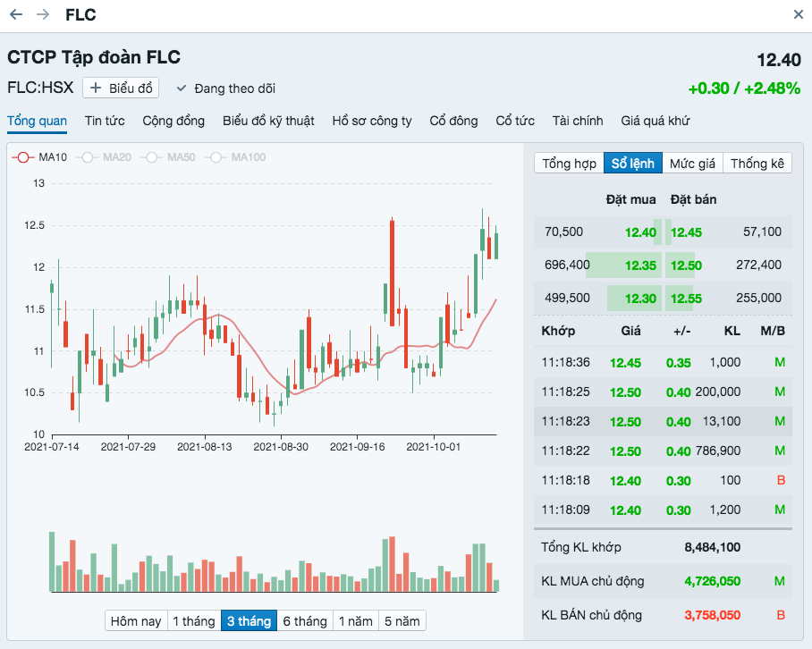Select the Sổ lệnh view button
The height and width of the screenshot is (649, 812).
[633, 164]
